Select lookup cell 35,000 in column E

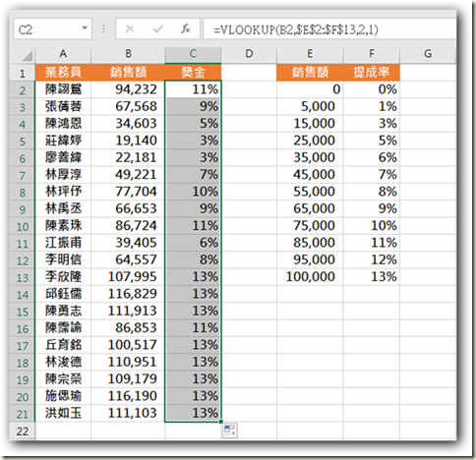310,157
